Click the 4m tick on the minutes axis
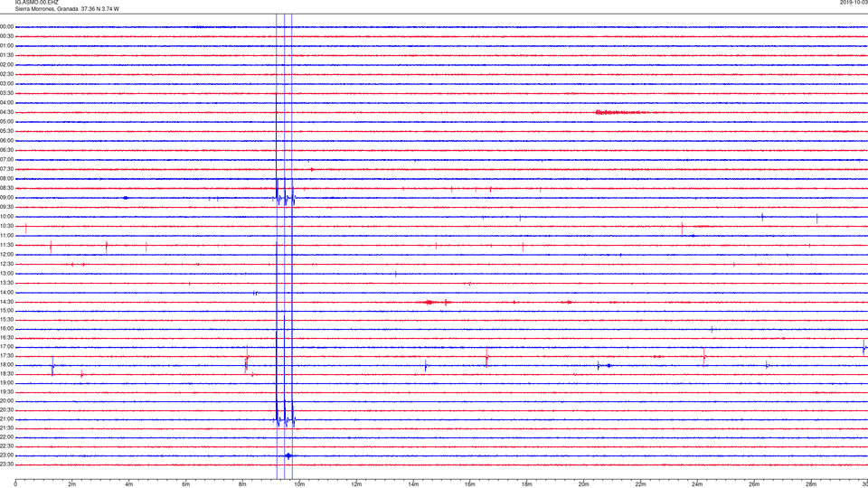Screen dimensions: 868x488 pyautogui.click(x=129, y=484)
